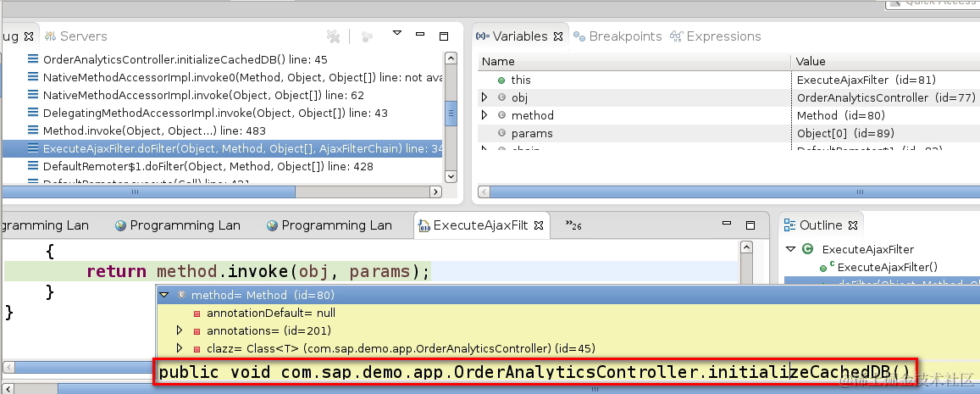Show the hidden editors list (»26)
980x394 pixels.
pyautogui.click(x=573, y=225)
